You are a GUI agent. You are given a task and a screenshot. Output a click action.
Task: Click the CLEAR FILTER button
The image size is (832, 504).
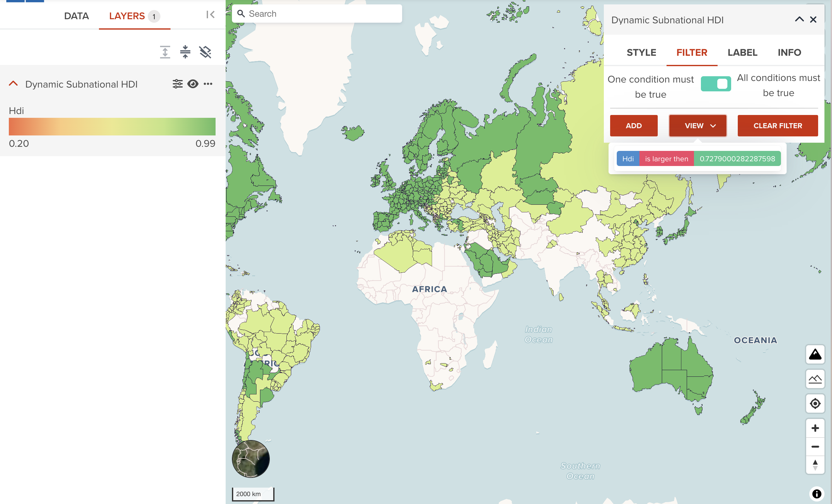(778, 125)
